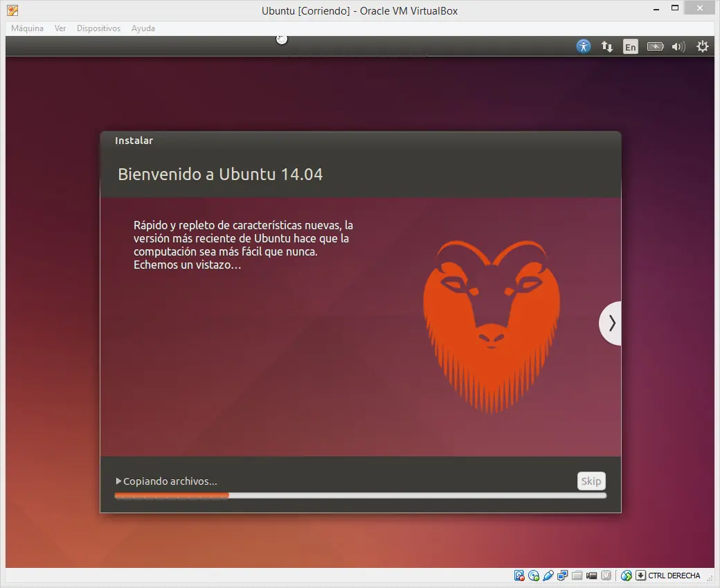Click the hard disk activity status icon
The width and height of the screenshot is (720, 588).
[519, 576]
